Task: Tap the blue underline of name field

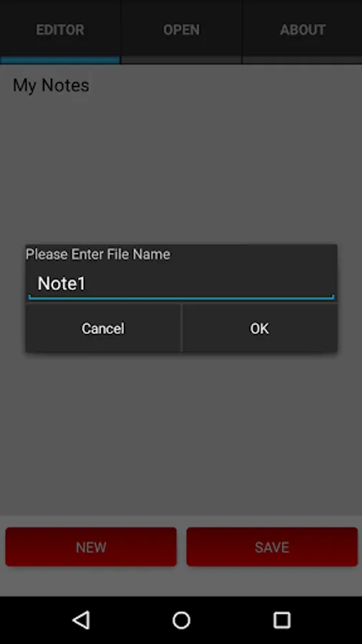Action: (x=182, y=298)
